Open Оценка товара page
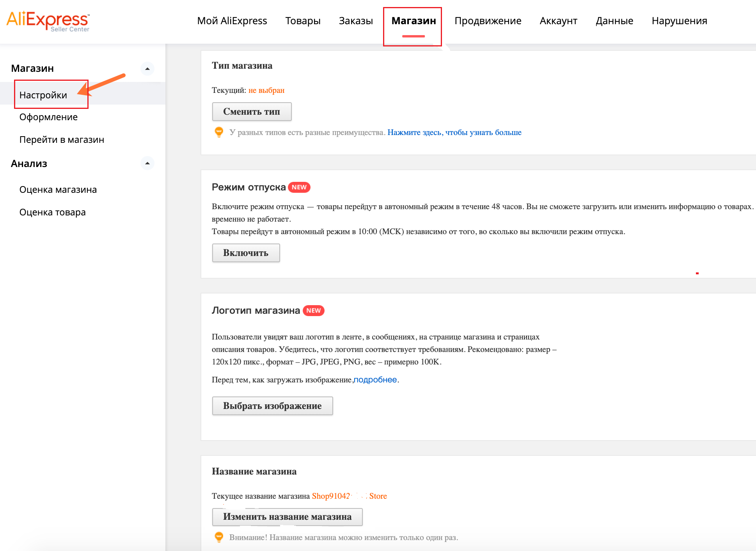The image size is (756, 551). click(52, 212)
